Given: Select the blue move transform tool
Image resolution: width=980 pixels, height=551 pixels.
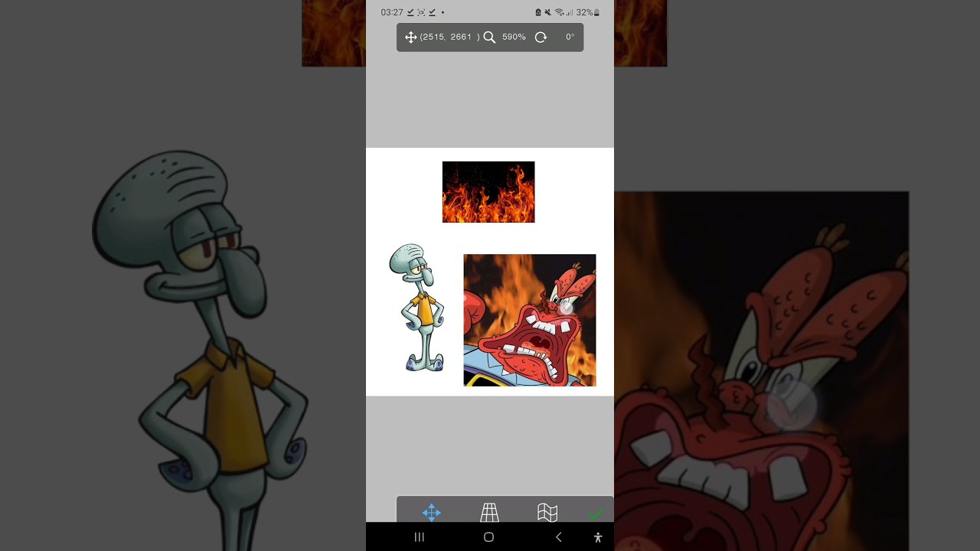Looking at the screenshot, I should [x=432, y=512].
